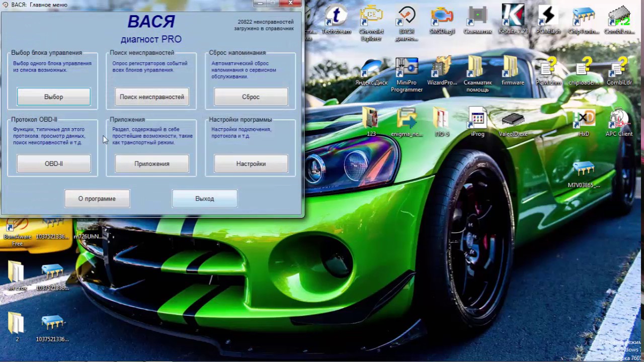
Task: Open Сканматик помощь folder
Action: click(x=477, y=75)
